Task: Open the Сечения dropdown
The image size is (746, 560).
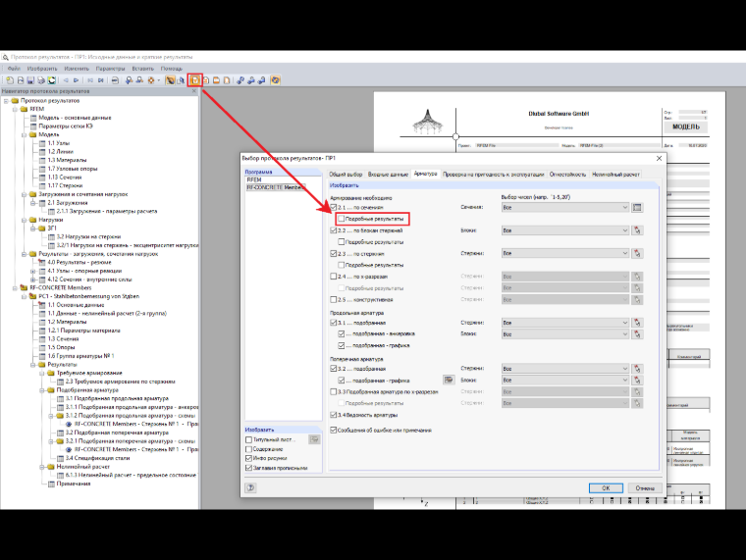Action: (565, 207)
